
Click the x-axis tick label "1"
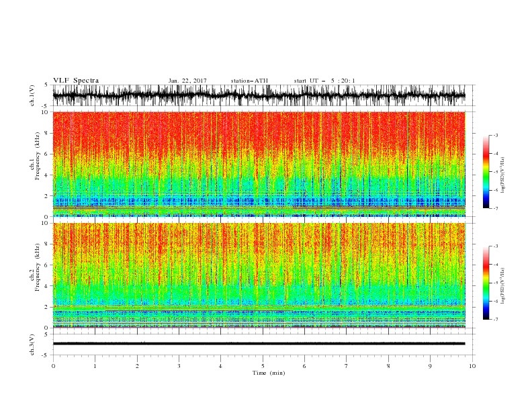95,366
